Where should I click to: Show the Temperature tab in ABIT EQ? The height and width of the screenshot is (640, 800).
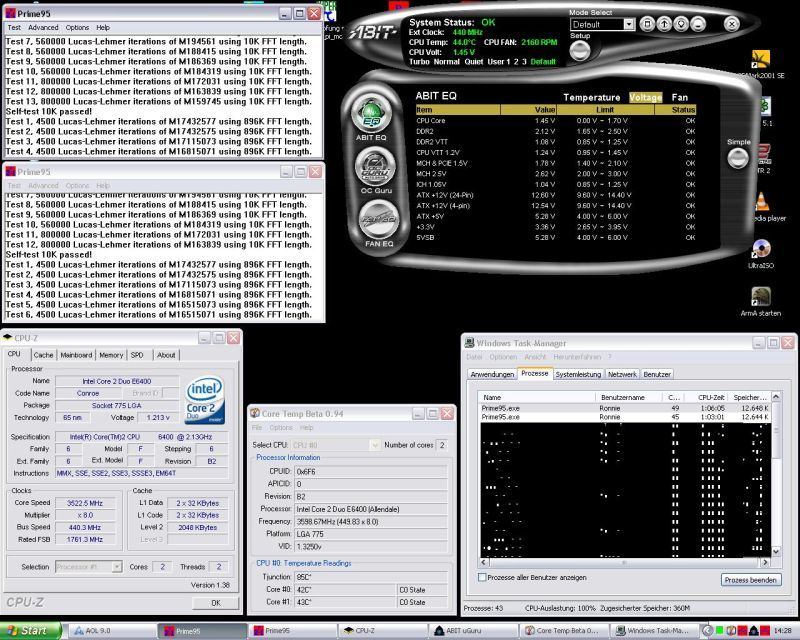point(592,97)
